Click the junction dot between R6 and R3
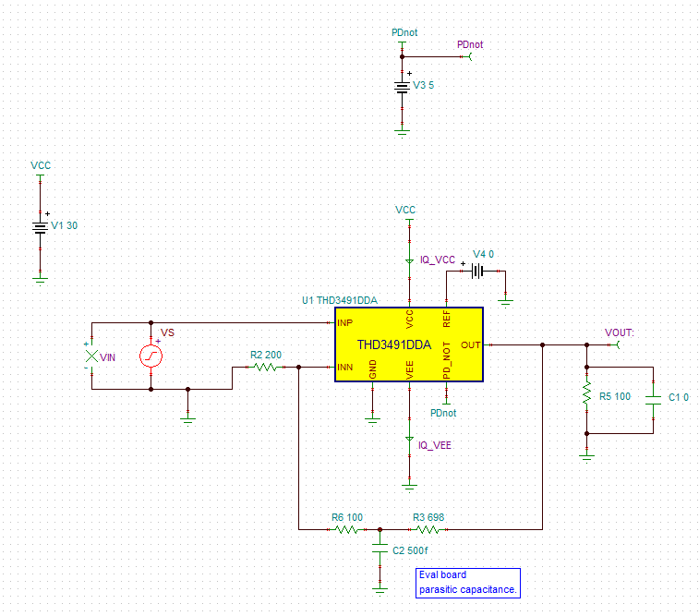The image size is (699, 616). tap(380, 529)
